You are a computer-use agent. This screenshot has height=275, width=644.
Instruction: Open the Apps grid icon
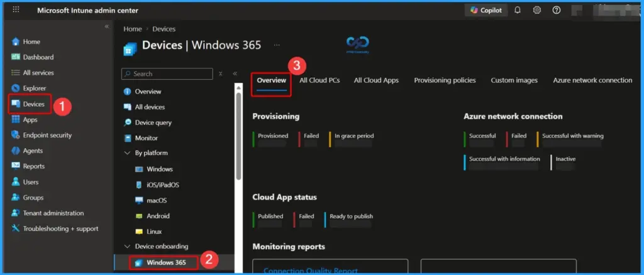pos(16,119)
